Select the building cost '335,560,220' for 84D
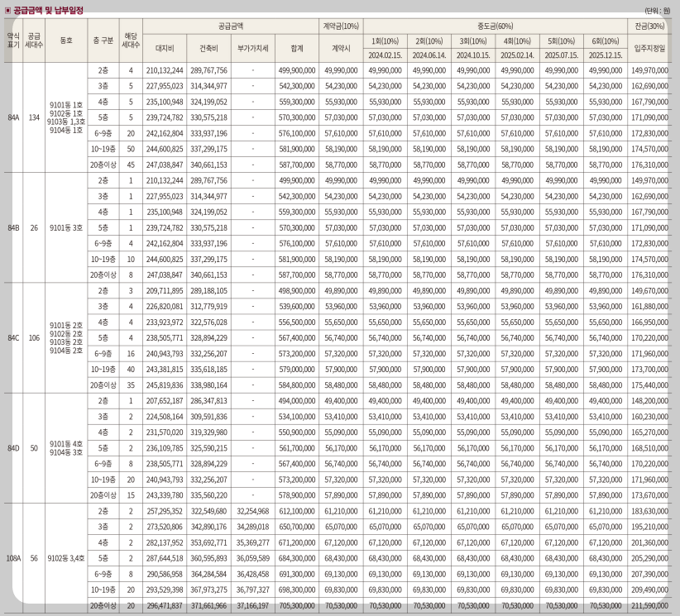 tap(208, 495)
